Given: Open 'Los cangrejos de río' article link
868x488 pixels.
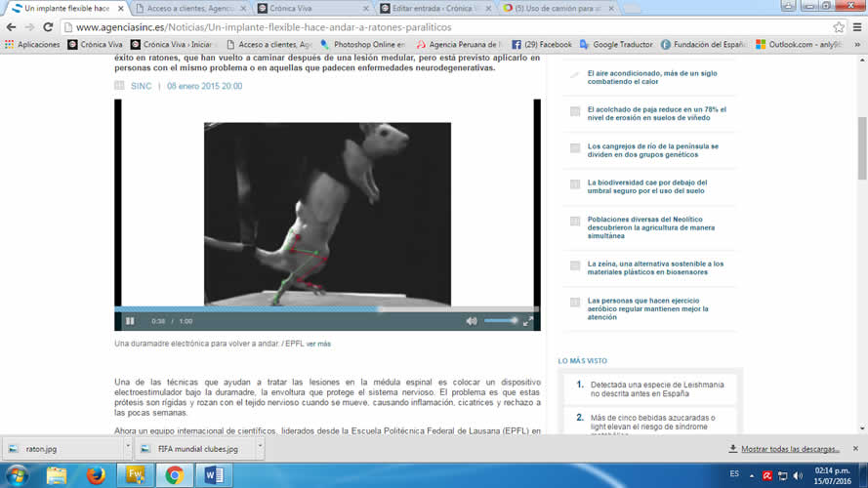Looking at the screenshot, I should (x=652, y=150).
